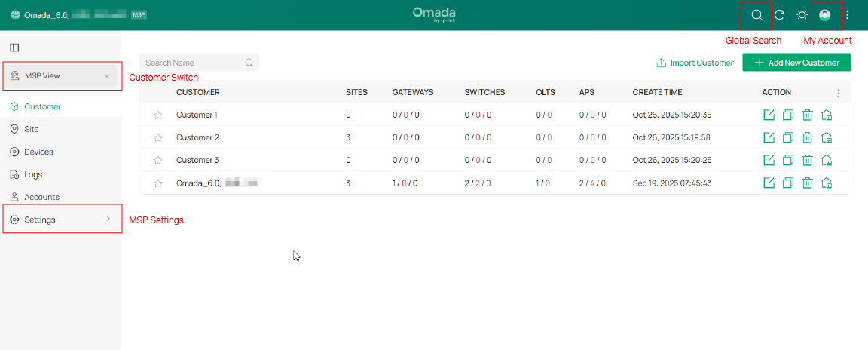Image resolution: width=868 pixels, height=350 pixels.
Task: Click inside the Search Name field
Action: [192, 63]
